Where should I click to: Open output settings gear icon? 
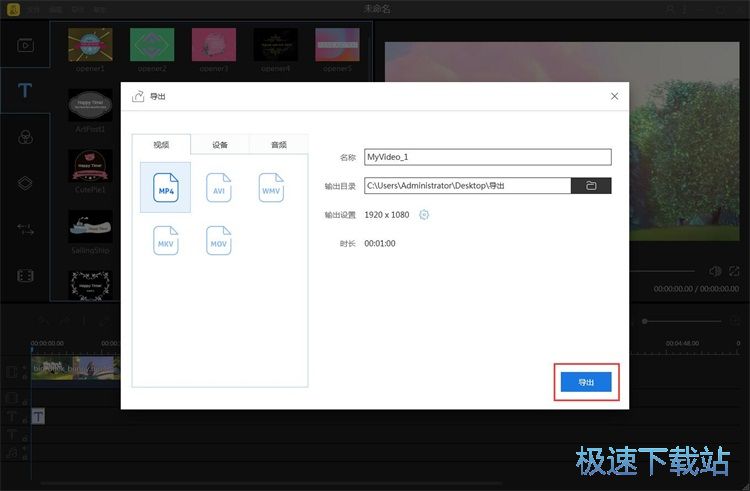424,215
